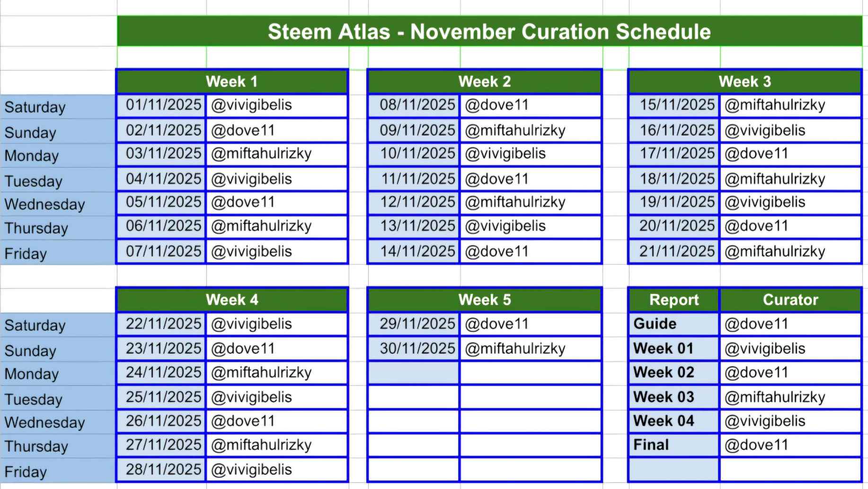Click the Week 3 header cell
This screenshot has height=489, width=868.
[744, 81]
